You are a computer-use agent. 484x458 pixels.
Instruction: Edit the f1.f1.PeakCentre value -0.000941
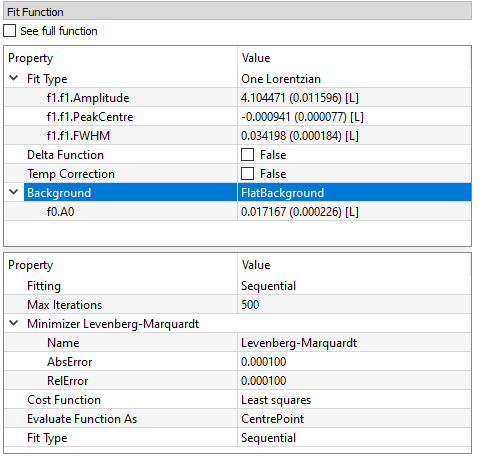click(354, 117)
